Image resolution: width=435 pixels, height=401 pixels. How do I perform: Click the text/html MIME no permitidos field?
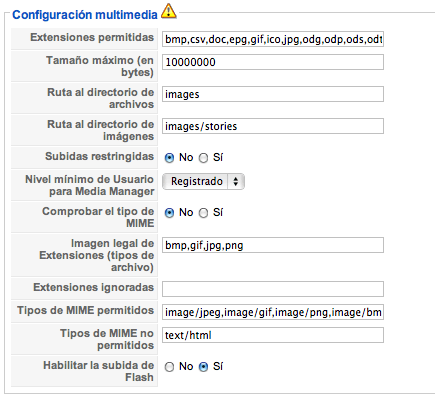pyautogui.click(x=273, y=335)
